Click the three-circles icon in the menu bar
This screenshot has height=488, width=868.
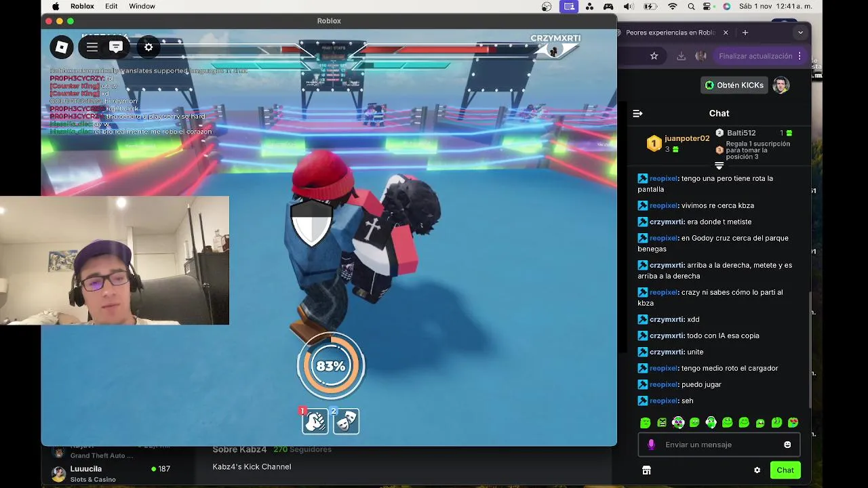coord(589,6)
